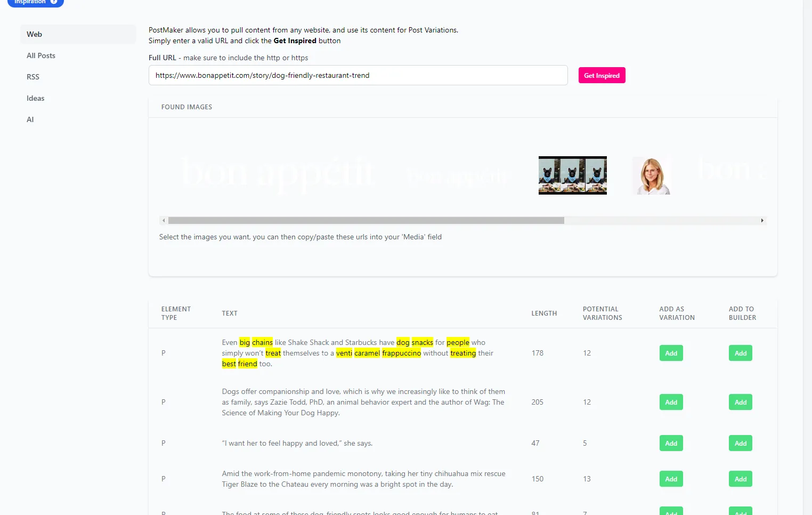Viewport: 812px width, 515px height.
Task: Add 'Even big chains' text as variation
Action: [671, 353]
